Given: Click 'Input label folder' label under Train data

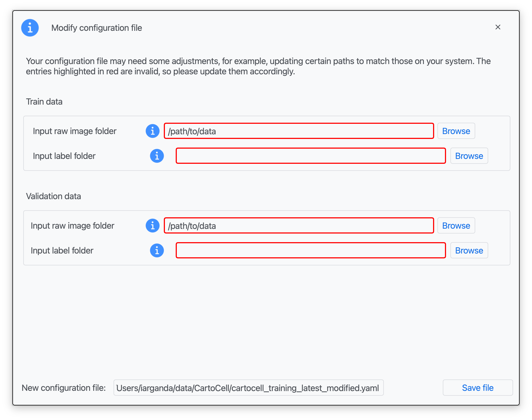Looking at the screenshot, I should 64,156.
